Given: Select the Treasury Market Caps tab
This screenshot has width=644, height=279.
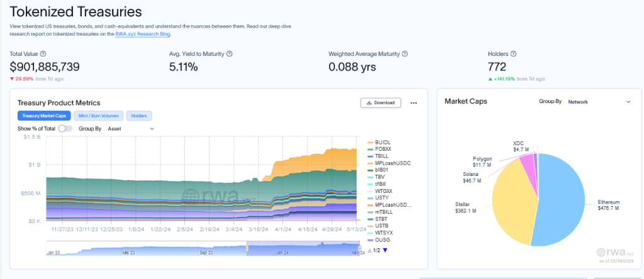Looking at the screenshot, I should [44, 116].
